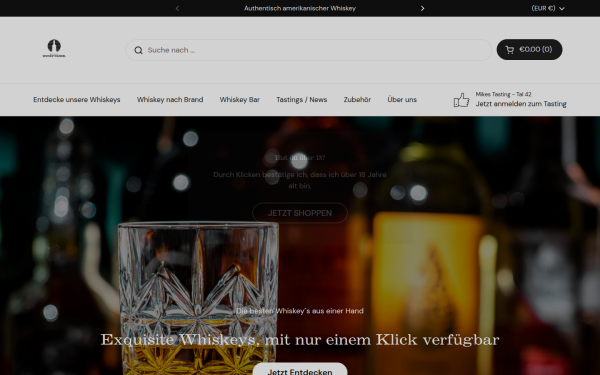This screenshot has height=375, width=600.
Task: Open the 'Whiskey Bar' menu item
Action: point(240,99)
